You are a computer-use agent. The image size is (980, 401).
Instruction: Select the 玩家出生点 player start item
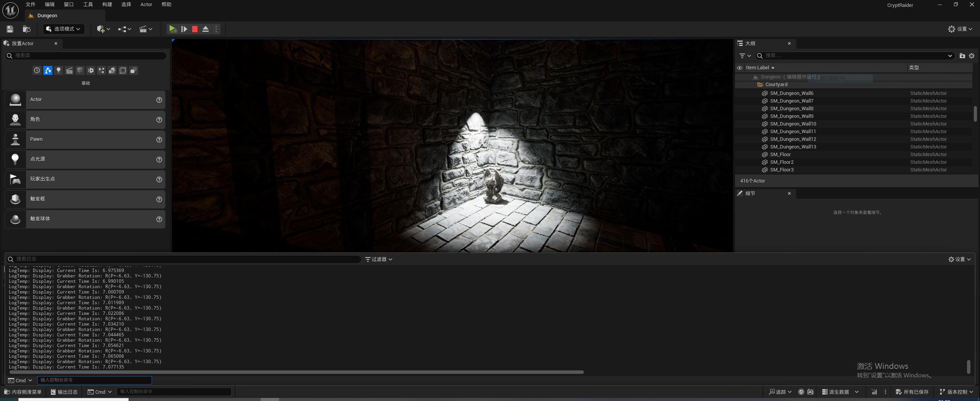[x=85, y=179]
